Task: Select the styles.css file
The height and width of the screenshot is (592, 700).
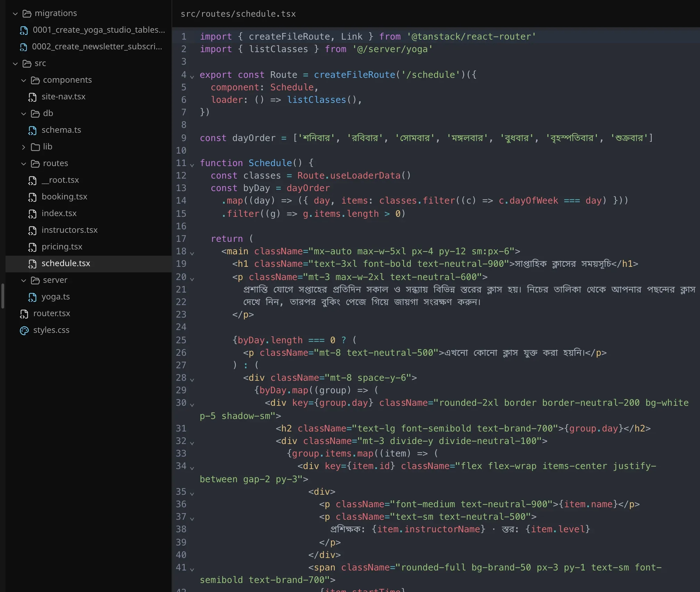Action: (89, 330)
